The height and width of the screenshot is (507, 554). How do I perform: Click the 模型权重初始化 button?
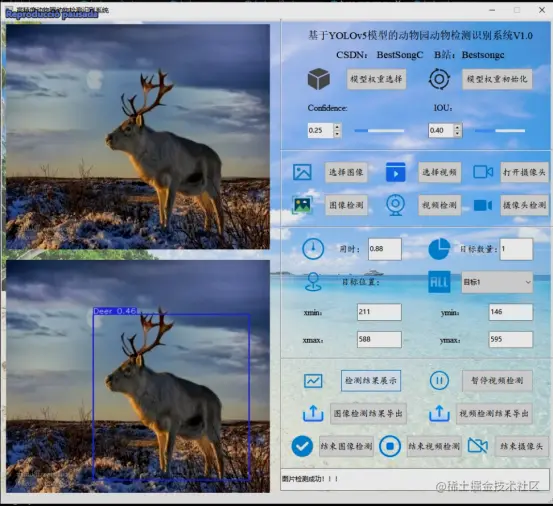(497, 79)
